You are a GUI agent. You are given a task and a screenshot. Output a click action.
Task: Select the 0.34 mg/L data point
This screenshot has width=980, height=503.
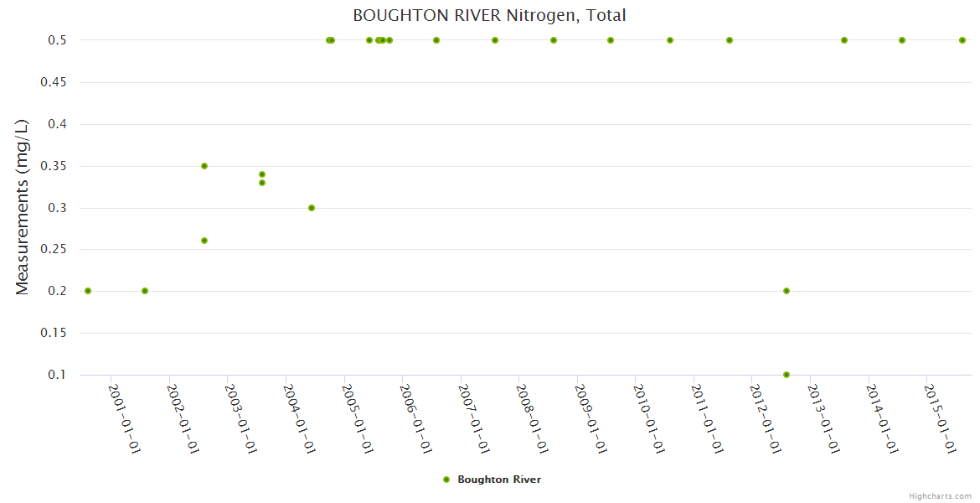tap(262, 174)
